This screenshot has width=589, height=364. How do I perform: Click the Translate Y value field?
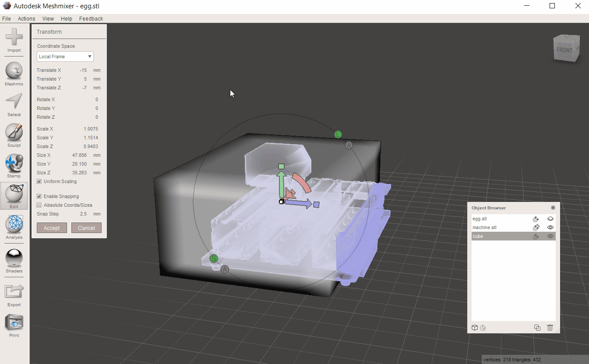(85, 79)
